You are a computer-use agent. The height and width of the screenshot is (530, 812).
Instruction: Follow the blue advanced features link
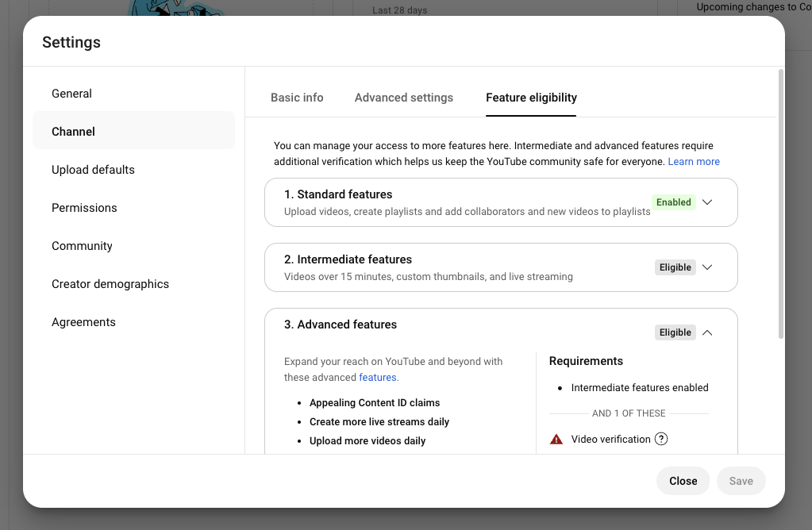(x=378, y=378)
